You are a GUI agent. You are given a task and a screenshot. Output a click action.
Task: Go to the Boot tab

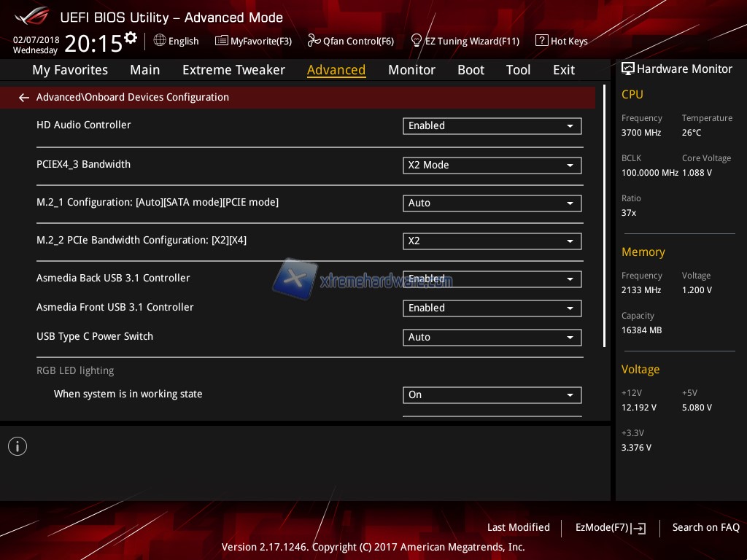tap(471, 70)
